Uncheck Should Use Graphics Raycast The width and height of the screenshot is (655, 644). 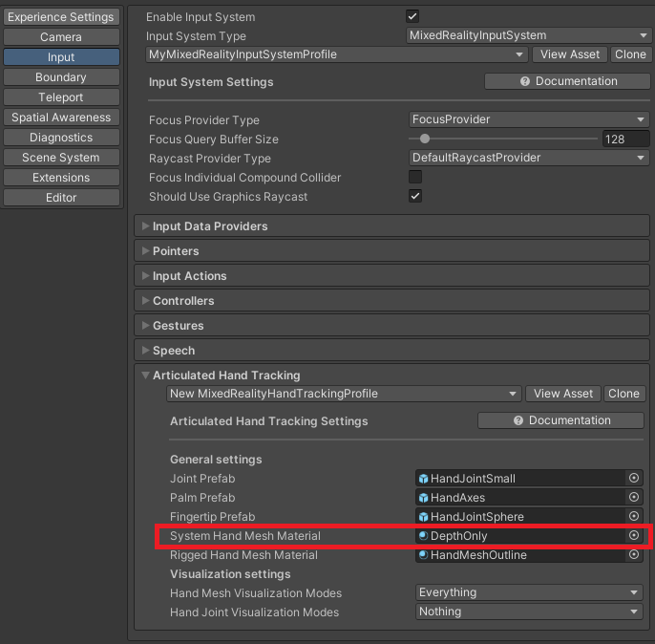click(415, 196)
